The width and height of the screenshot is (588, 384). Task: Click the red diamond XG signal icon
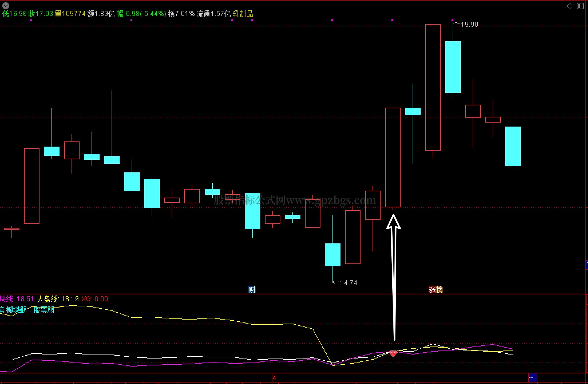[393, 354]
